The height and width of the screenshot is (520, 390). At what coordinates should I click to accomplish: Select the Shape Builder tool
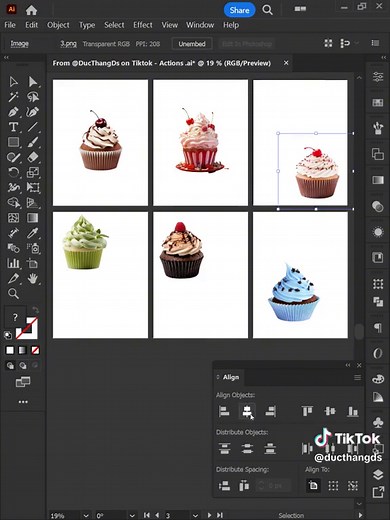tap(13, 203)
